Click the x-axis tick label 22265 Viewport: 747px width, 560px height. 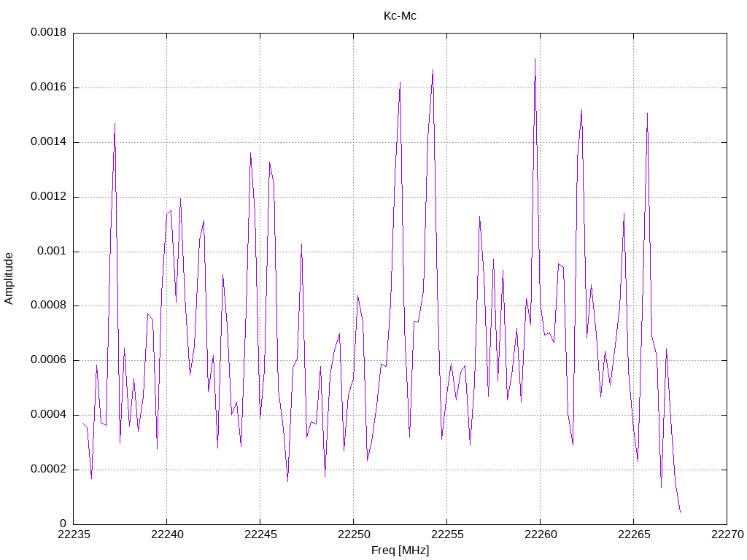click(634, 534)
